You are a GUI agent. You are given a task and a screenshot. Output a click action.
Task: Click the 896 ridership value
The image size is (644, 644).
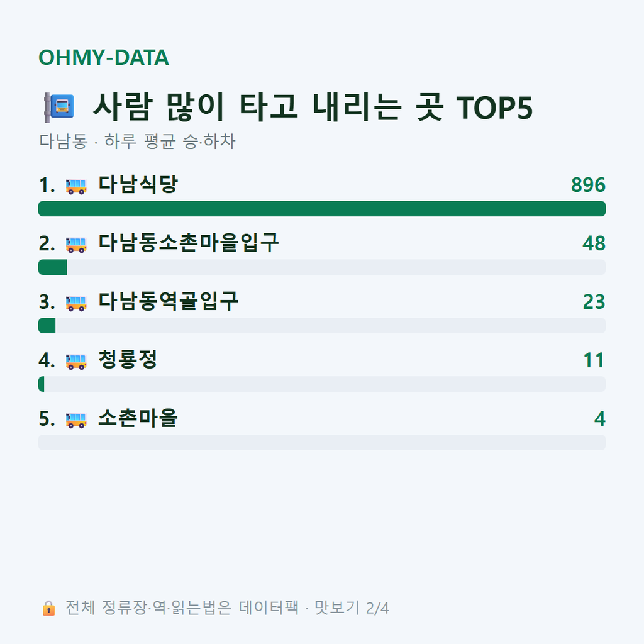click(588, 185)
